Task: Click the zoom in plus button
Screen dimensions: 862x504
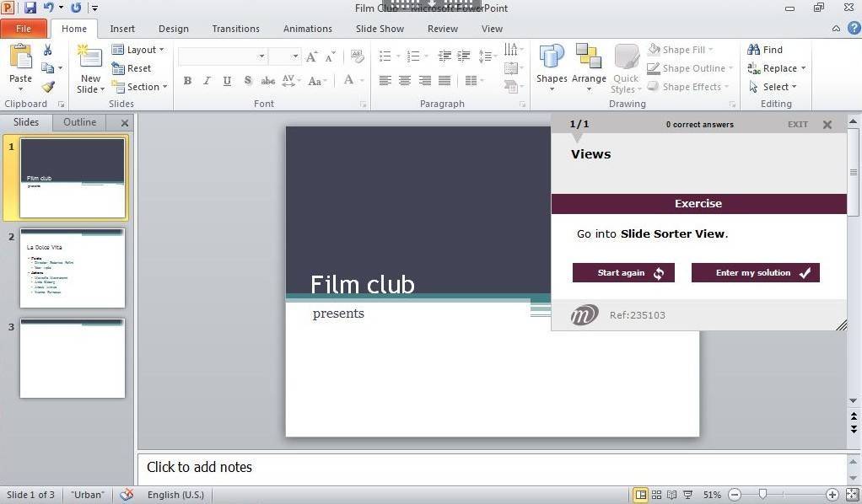Action: (832, 495)
